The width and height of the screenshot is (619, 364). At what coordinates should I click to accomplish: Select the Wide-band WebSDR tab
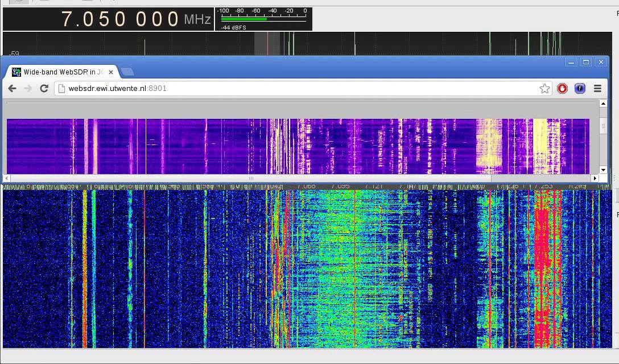60,72
